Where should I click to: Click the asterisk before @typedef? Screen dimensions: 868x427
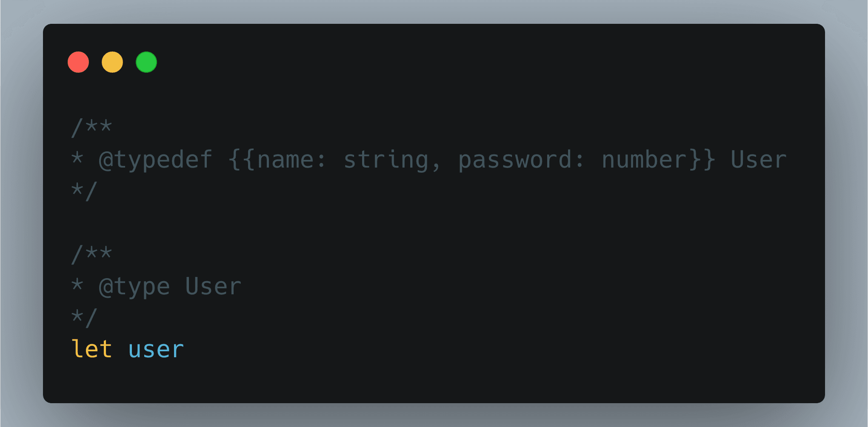pos(77,159)
